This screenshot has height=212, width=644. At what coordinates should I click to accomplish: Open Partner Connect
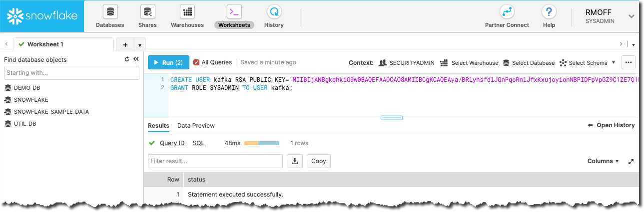pyautogui.click(x=507, y=12)
